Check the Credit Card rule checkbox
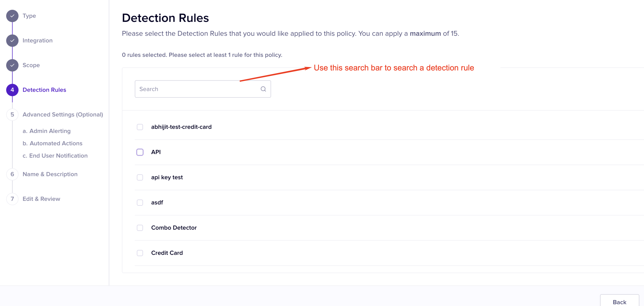 (140, 253)
